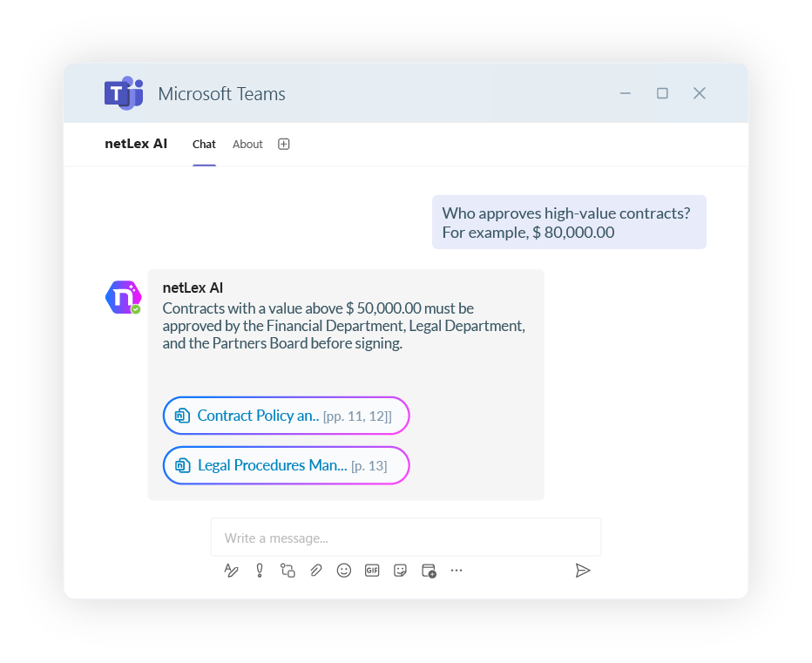This screenshot has height=663, width=812.
Task: Click the document icon on the Contract Policy chip
Action: pyautogui.click(x=182, y=416)
